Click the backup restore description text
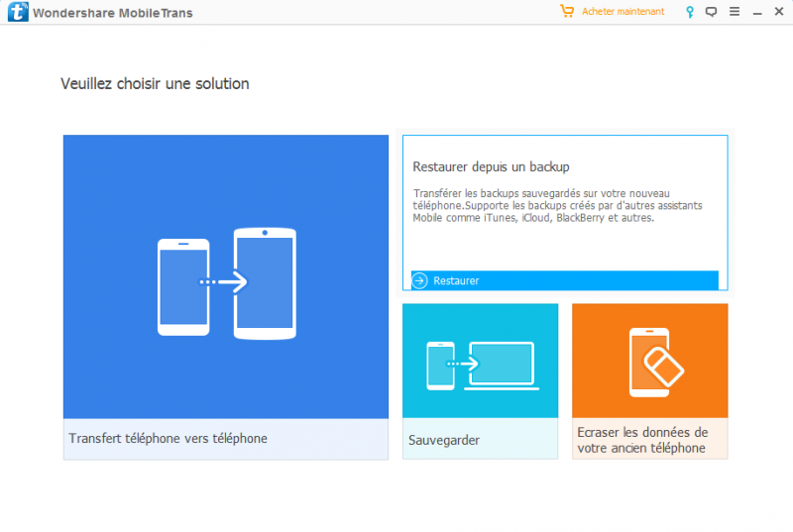The image size is (793, 532). 557,206
